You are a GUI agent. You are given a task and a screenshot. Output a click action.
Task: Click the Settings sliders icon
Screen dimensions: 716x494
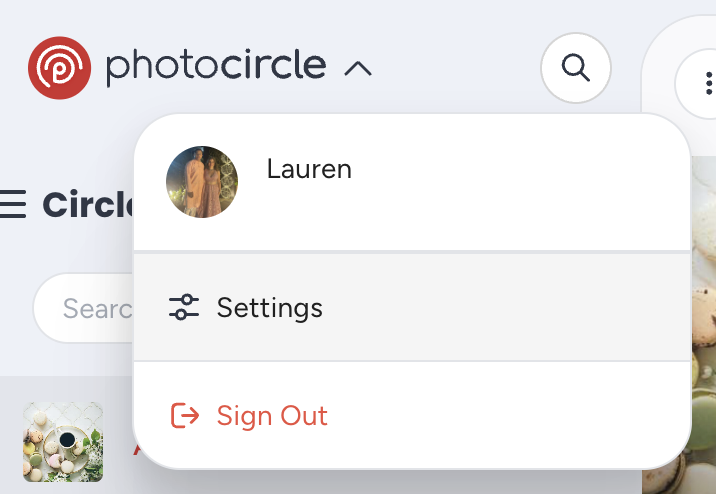click(x=184, y=307)
